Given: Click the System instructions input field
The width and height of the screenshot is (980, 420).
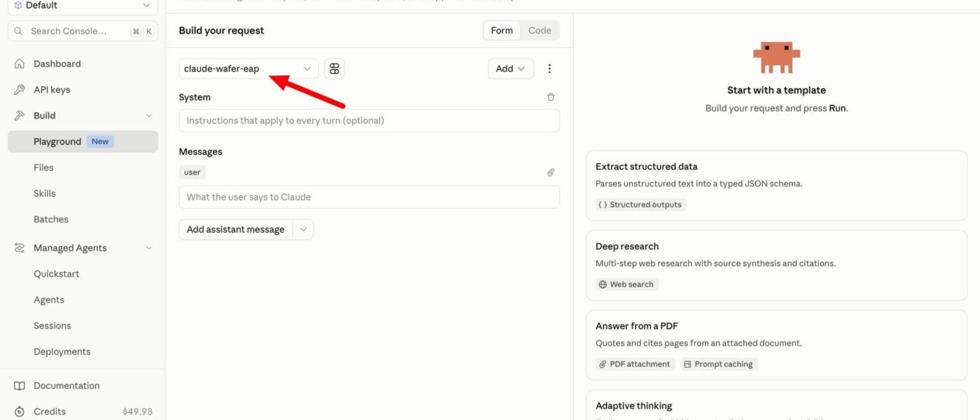Looking at the screenshot, I should [369, 120].
